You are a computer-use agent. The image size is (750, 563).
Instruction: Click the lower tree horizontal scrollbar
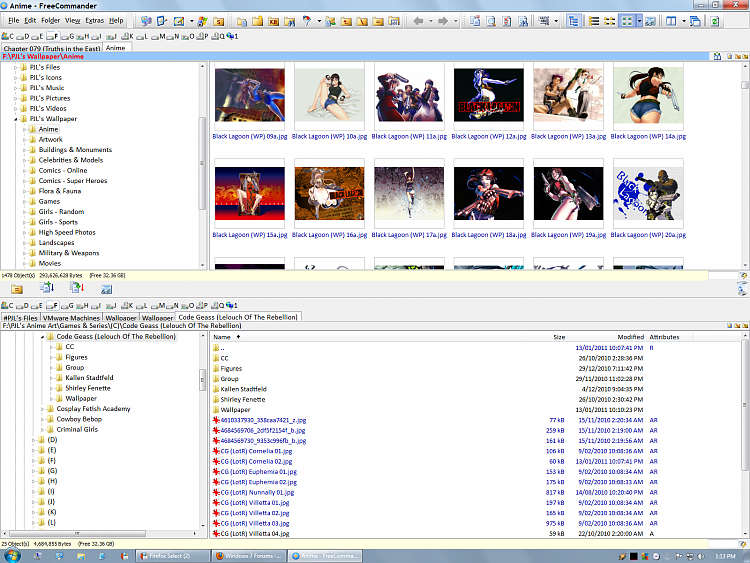tap(77, 533)
